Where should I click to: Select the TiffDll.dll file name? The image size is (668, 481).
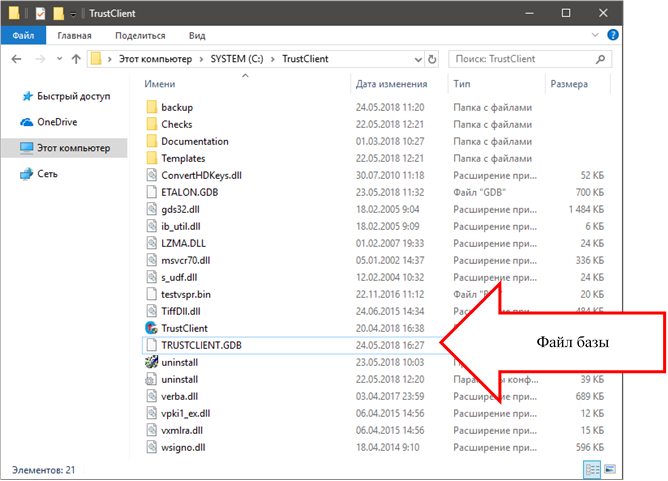(181, 311)
